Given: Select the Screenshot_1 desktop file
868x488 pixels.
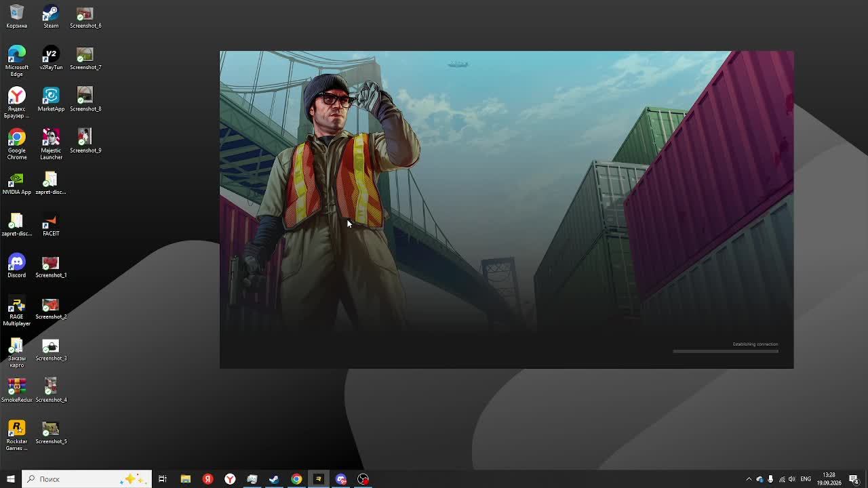Looking at the screenshot, I should tap(51, 266).
